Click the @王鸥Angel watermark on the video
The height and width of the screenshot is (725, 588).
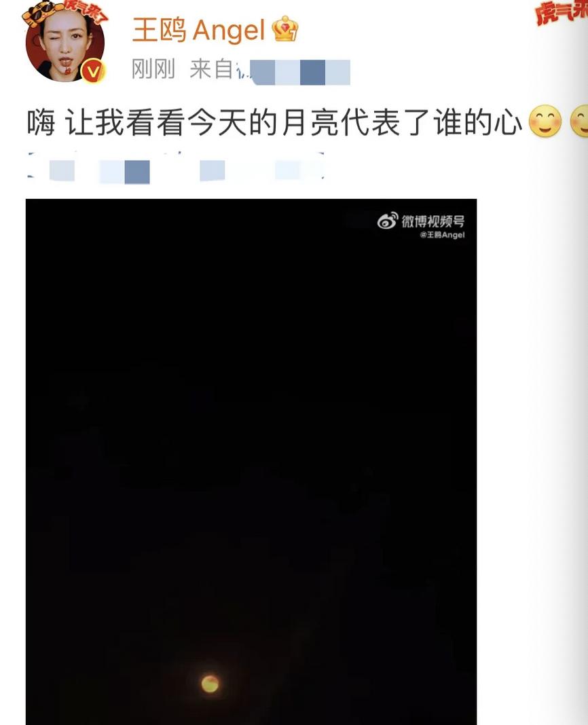(x=442, y=235)
